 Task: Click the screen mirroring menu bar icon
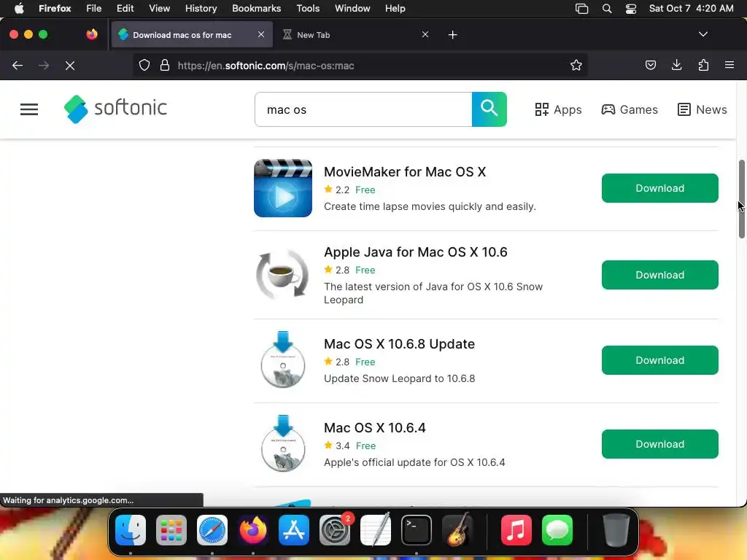[581, 9]
